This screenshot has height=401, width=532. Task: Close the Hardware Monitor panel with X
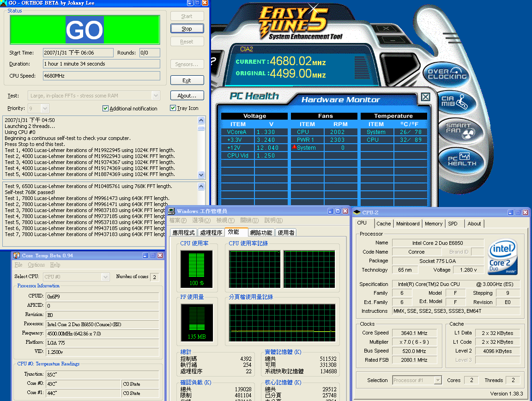click(x=425, y=97)
